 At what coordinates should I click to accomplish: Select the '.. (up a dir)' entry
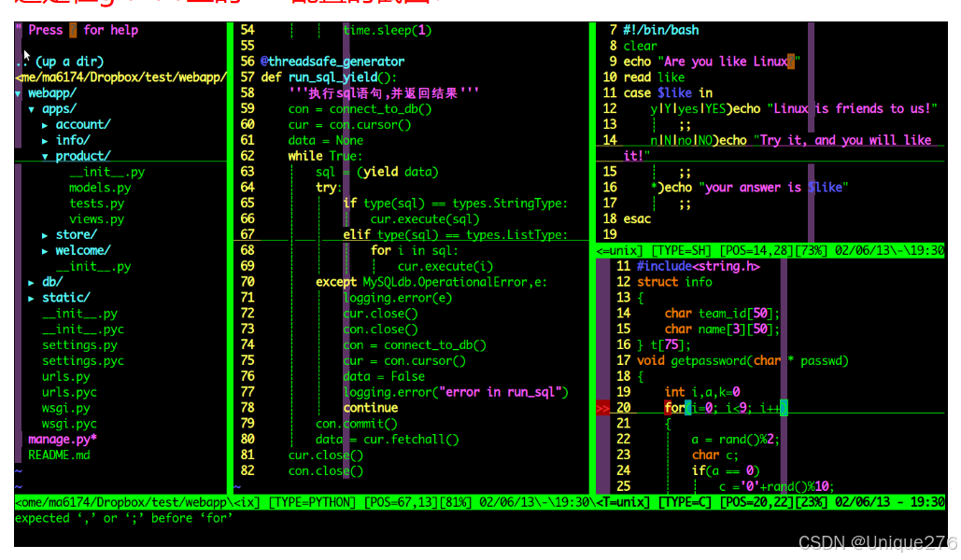point(60,62)
